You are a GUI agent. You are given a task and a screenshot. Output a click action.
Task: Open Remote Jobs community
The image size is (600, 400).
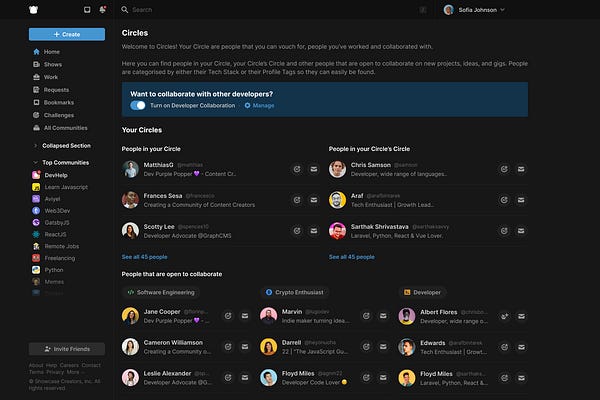(56, 246)
